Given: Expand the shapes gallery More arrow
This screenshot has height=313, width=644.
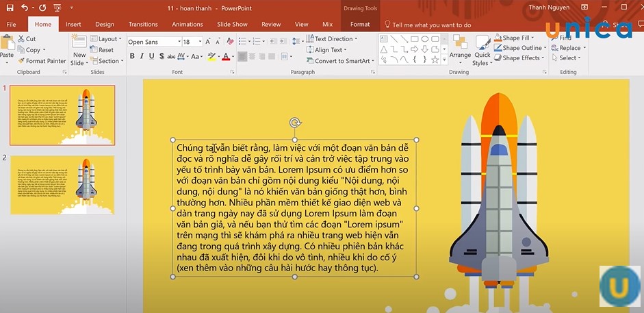Looking at the screenshot, I should point(444,60).
